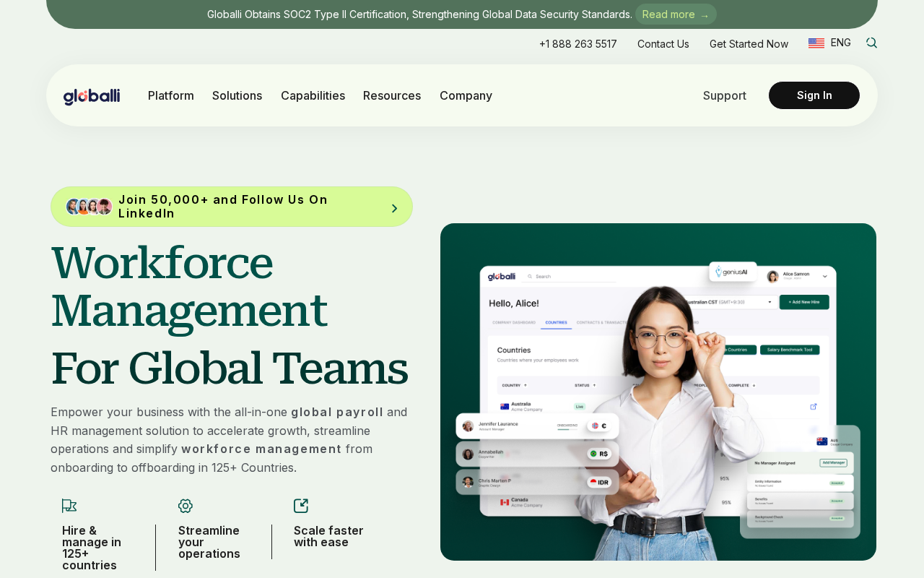The image size is (924, 578).
Task: Open the search magnifier icon
Action: [871, 43]
